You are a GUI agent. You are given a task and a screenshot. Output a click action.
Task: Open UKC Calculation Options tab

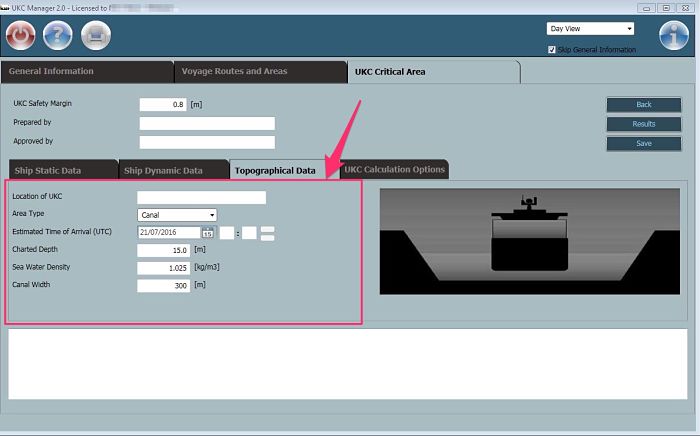tap(394, 170)
